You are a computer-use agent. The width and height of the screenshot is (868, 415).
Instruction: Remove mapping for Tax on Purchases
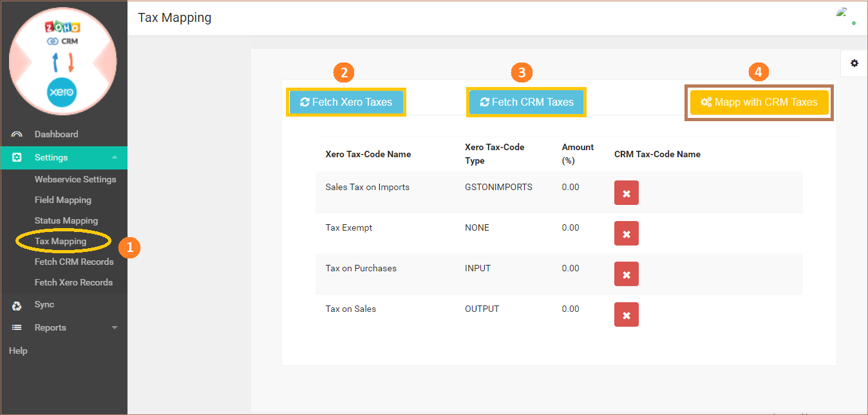[x=627, y=274]
